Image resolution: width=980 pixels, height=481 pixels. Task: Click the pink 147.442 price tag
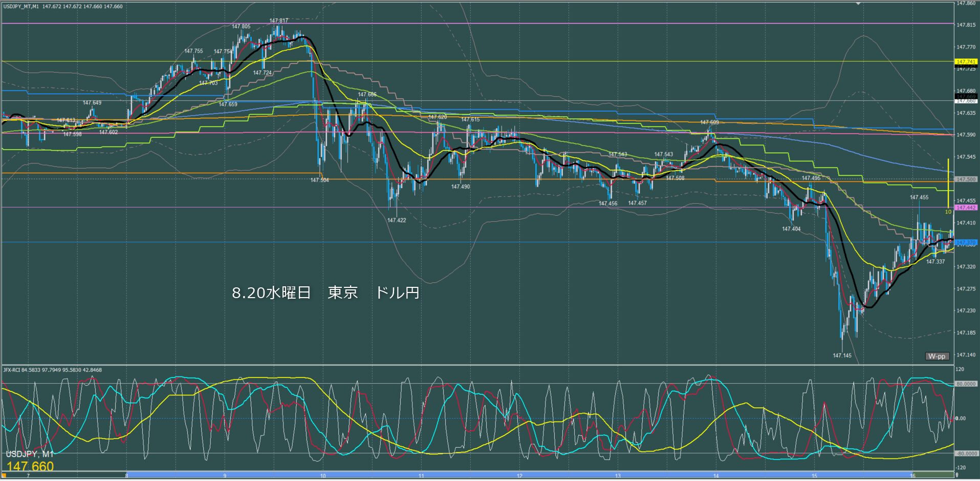[966, 207]
